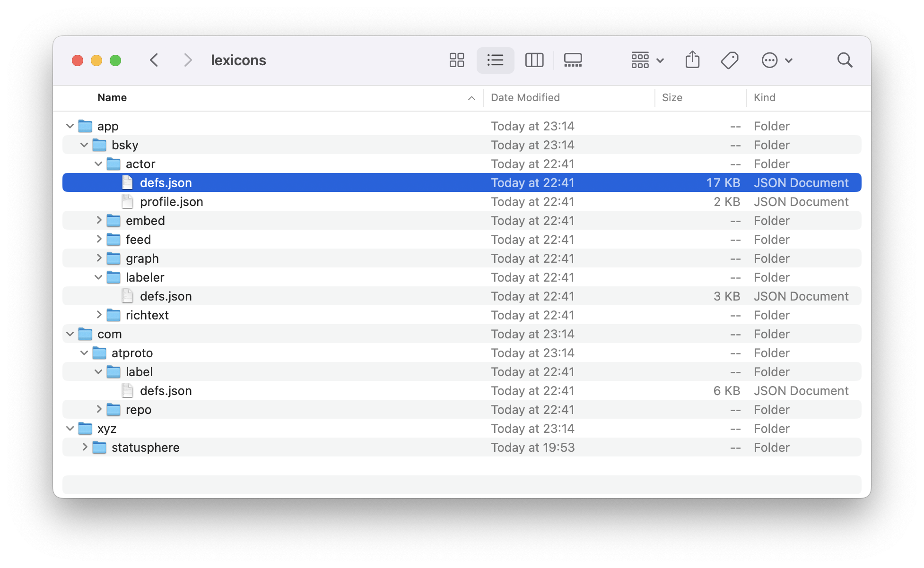Sort by Date Modified column

pyautogui.click(x=525, y=97)
